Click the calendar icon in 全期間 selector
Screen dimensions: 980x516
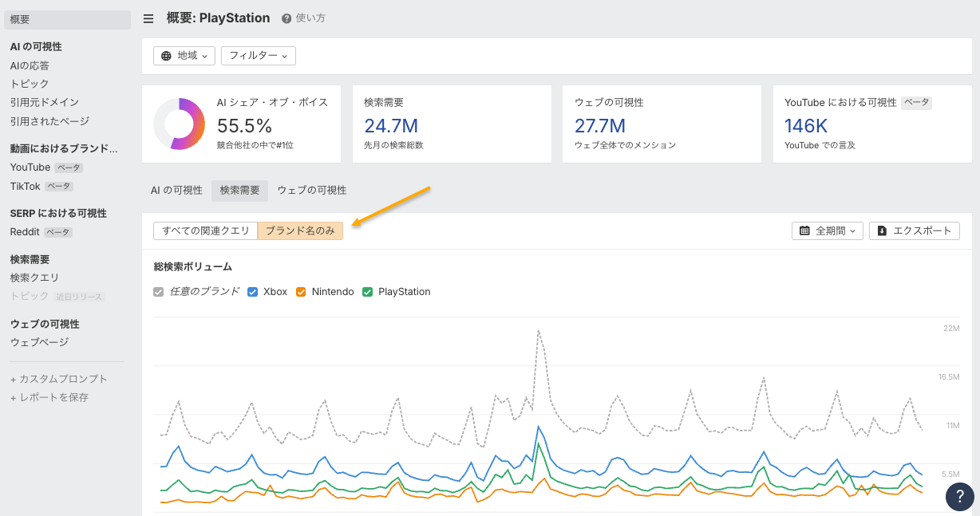(x=804, y=230)
